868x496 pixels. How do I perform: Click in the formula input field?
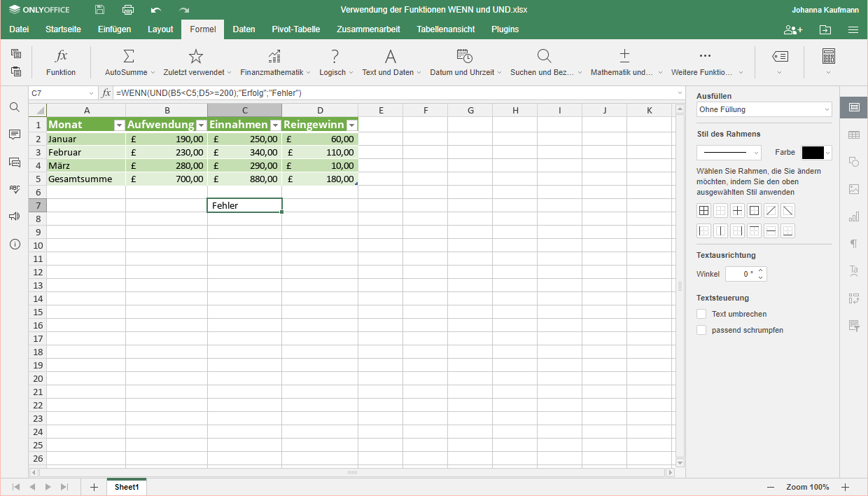coord(394,92)
